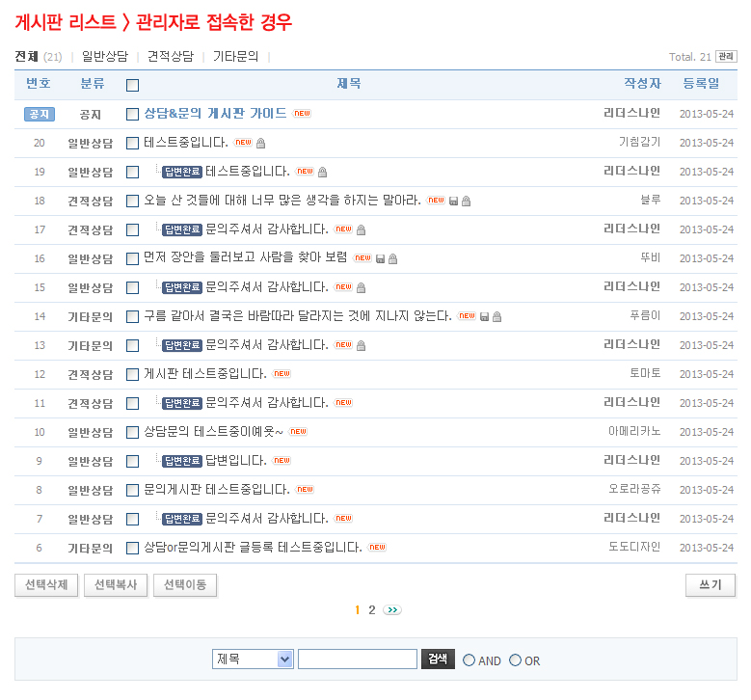
Task: Click the lock icon on post 13
Action: (x=362, y=345)
